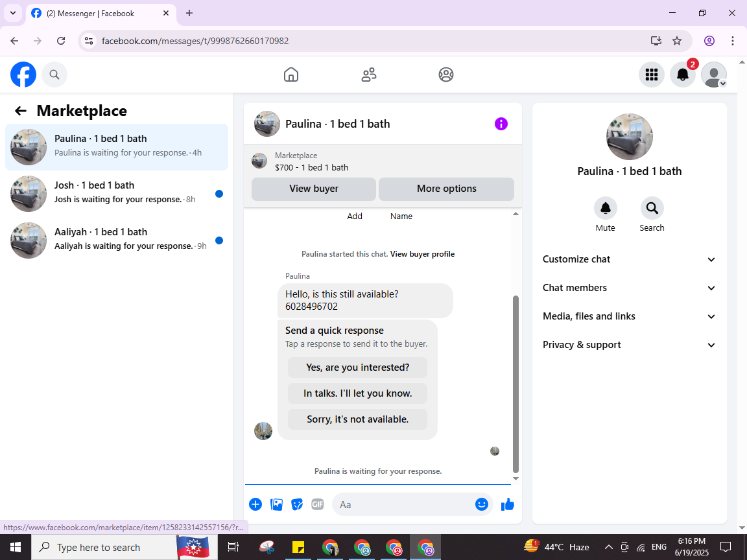747x560 pixels.
Task: Click the chat scrollbar thumb
Action: point(516,383)
